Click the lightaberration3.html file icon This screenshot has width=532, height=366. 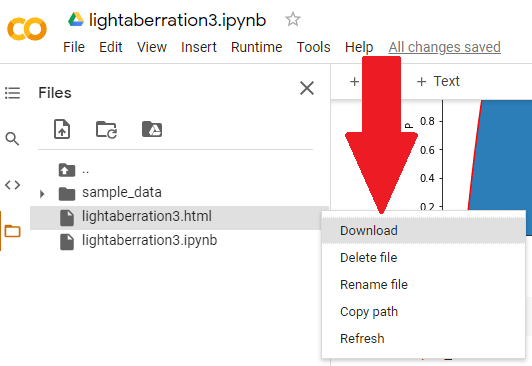(67, 218)
